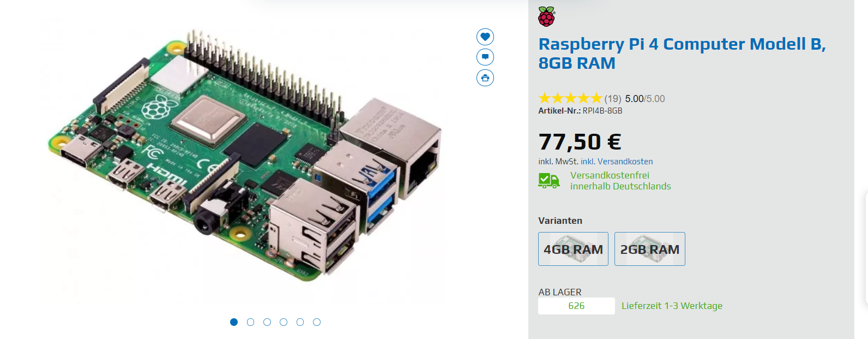Open the (19) reviews count

(613, 99)
